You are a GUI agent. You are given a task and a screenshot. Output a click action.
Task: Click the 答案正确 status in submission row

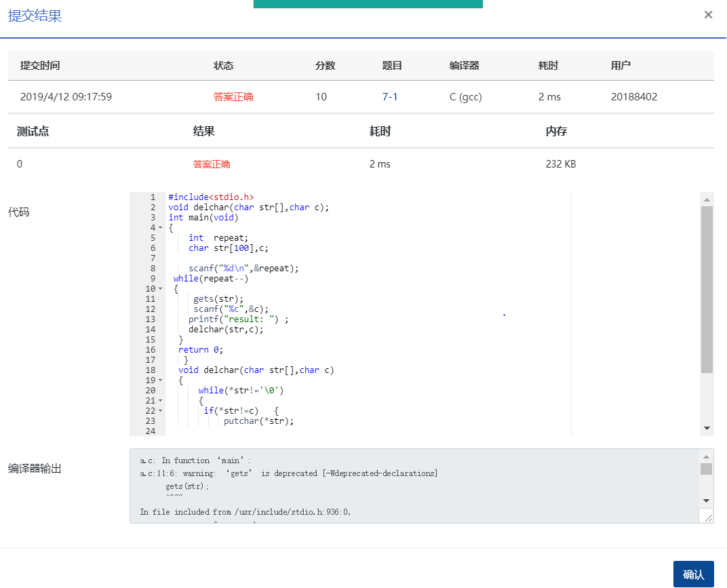233,97
